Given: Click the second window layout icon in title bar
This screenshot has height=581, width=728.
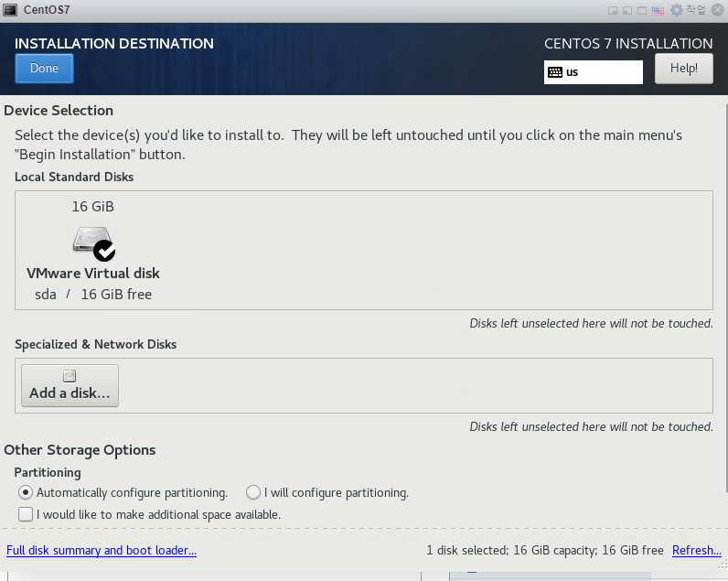Looking at the screenshot, I should click(x=626, y=10).
